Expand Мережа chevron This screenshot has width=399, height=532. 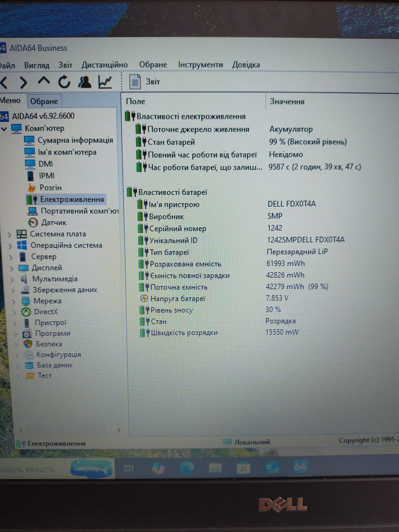tap(14, 301)
